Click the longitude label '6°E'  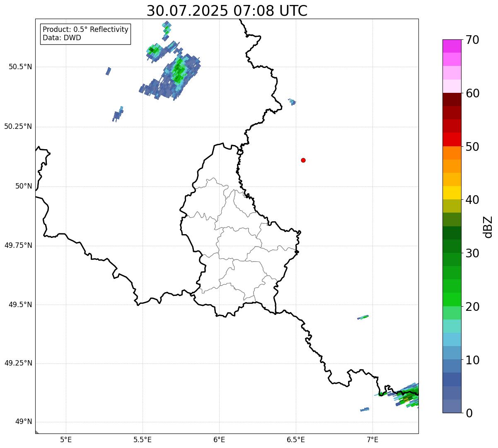pyautogui.click(x=219, y=439)
